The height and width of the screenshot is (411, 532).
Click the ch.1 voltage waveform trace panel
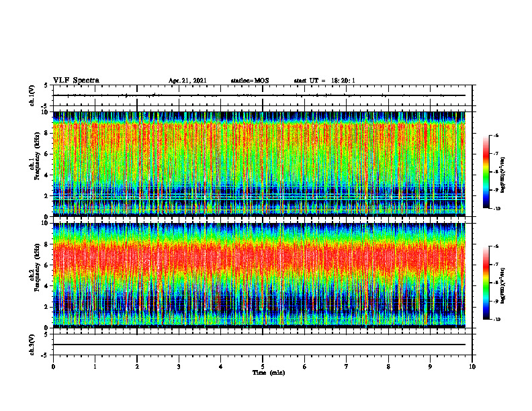click(263, 95)
